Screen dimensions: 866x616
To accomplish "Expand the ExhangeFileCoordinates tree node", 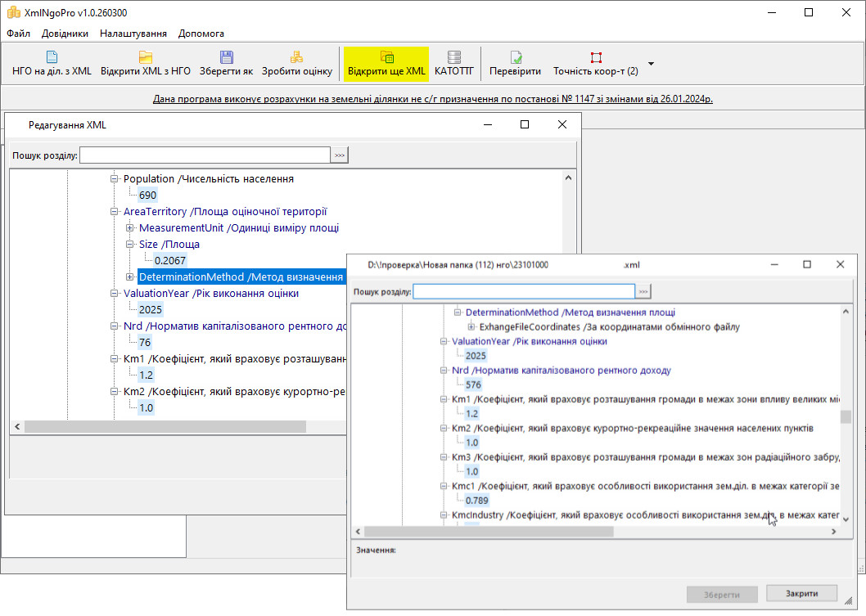I will pos(471,327).
